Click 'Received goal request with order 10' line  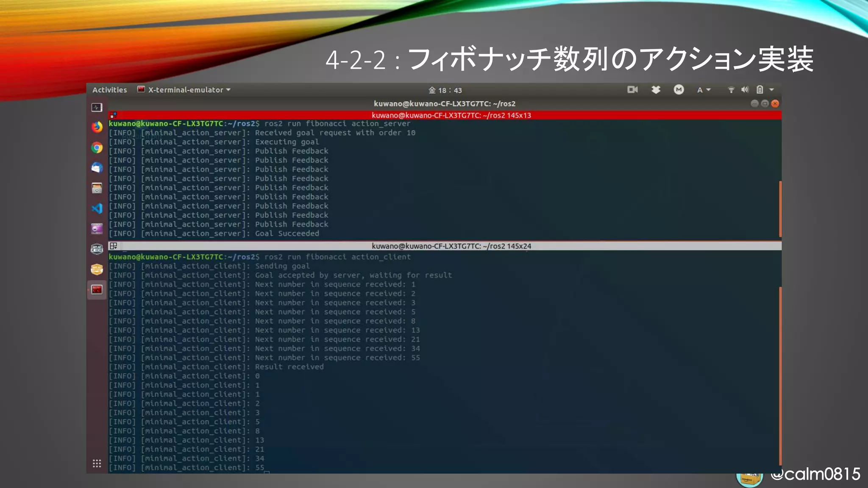click(x=335, y=133)
